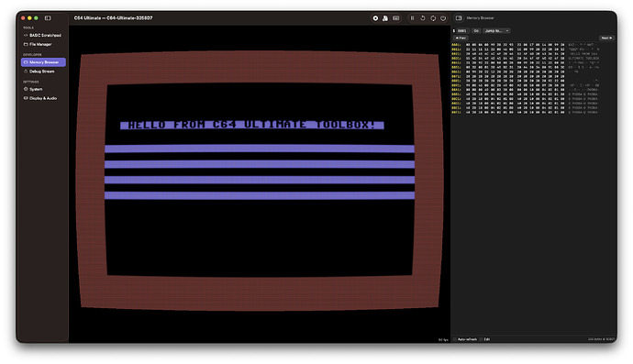Viewport: 633px width, 364px height.
Task: Pause the machine with the pause button
Action: (412, 18)
